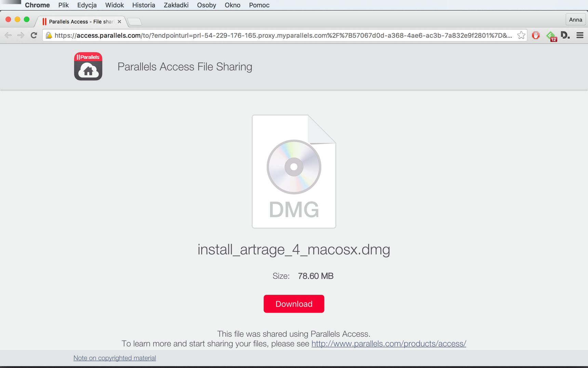588x368 pixels.
Task: Click the file size 78.60 MB
Action: click(316, 276)
